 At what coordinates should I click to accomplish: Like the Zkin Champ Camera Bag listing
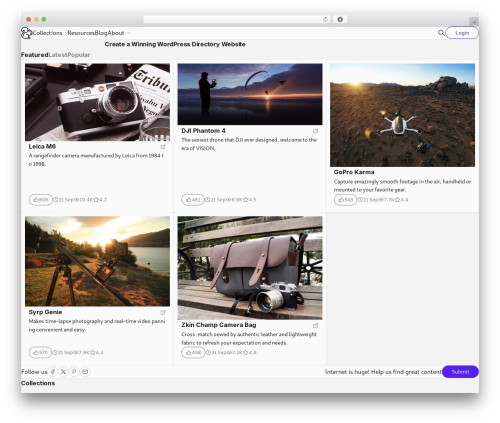click(193, 352)
